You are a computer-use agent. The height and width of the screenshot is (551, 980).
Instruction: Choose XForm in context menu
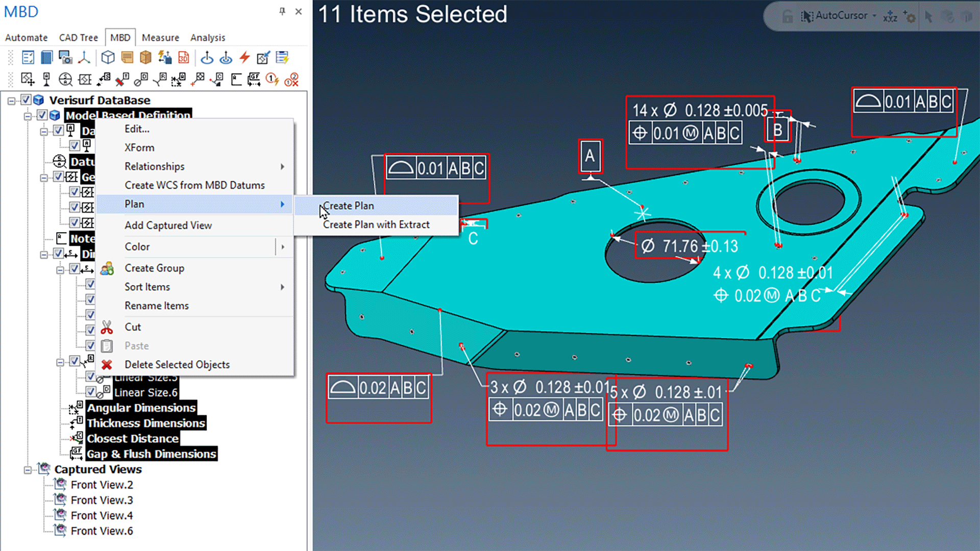(x=194, y=147)
